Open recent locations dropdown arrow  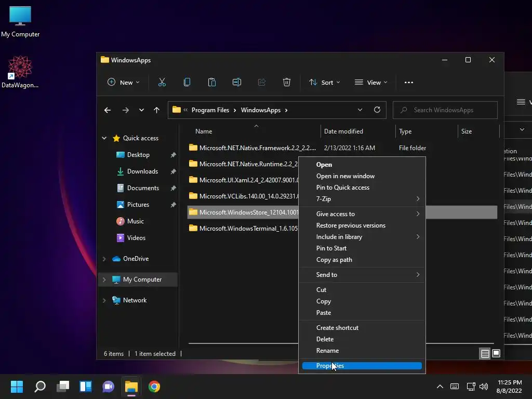point(141,110)
